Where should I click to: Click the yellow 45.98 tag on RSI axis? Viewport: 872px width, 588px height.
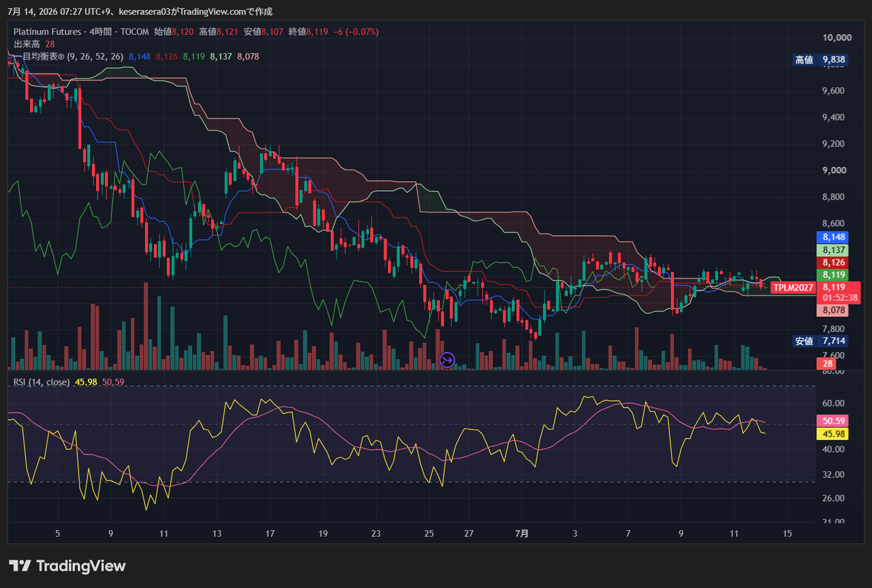[x=831, y=433]
